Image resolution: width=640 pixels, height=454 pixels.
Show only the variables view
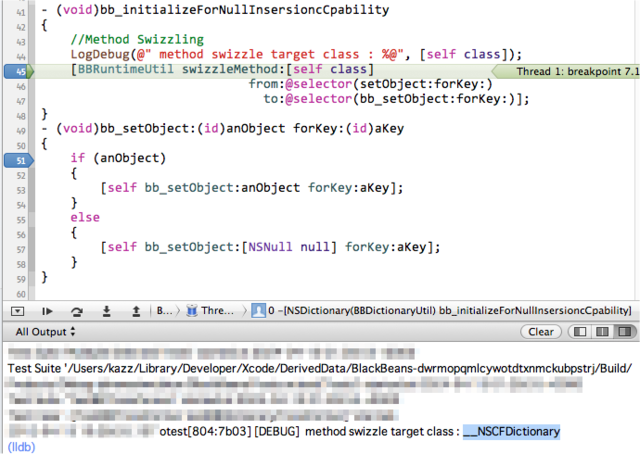(x=580, y=332)
